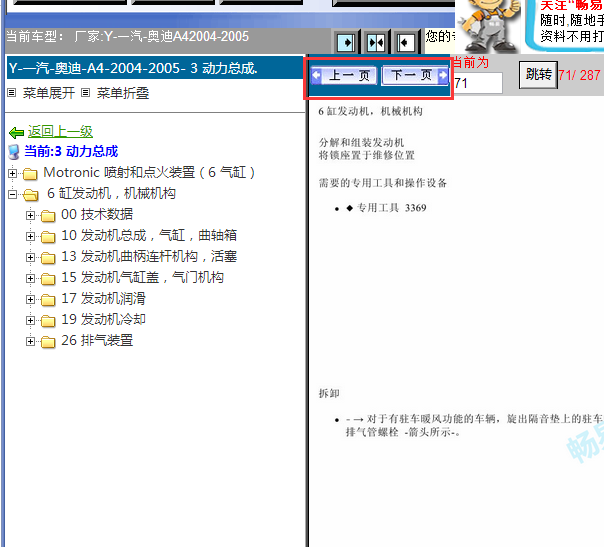Click open folder icon of 6 缸发动机
604x547 pixels.
31,195
